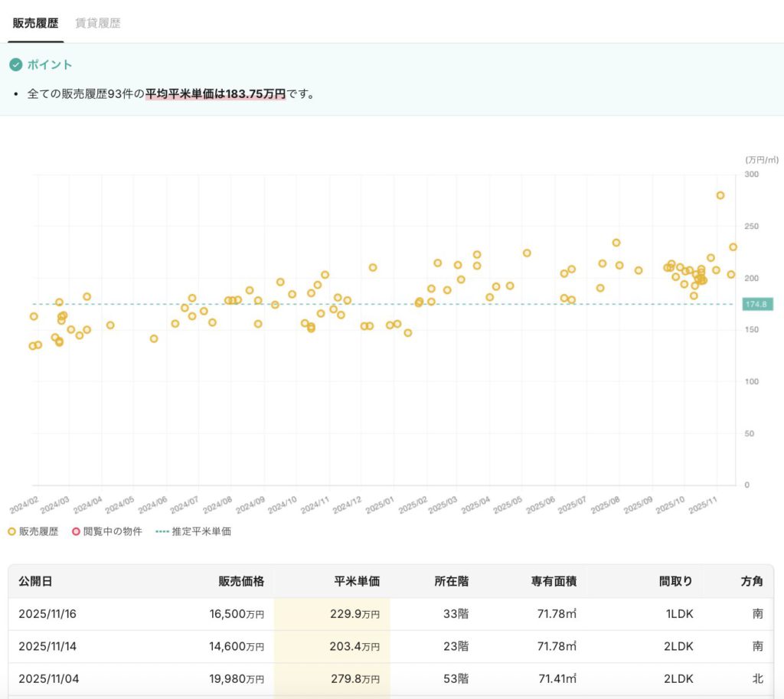Sort by the 販売価格 column header

click(241, 581)
